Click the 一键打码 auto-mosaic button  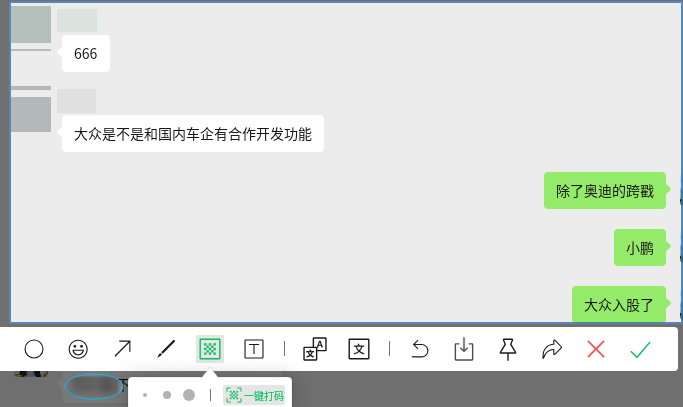(x=254, y=396)
